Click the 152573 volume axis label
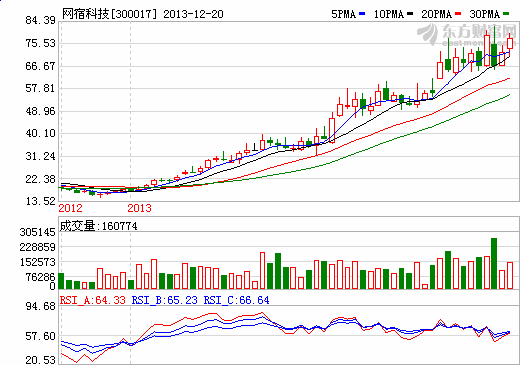This screenshot has height=365, width=520. [x=38, y=262]
